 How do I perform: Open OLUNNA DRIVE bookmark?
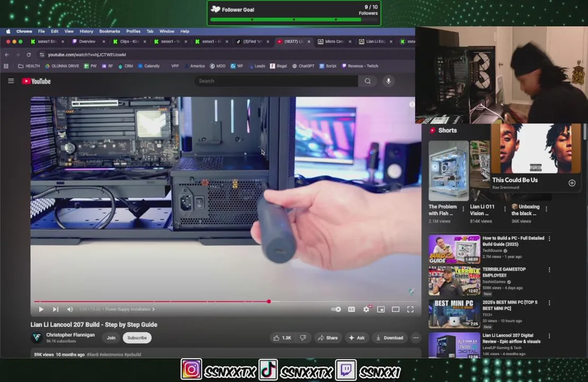[62, 66]
